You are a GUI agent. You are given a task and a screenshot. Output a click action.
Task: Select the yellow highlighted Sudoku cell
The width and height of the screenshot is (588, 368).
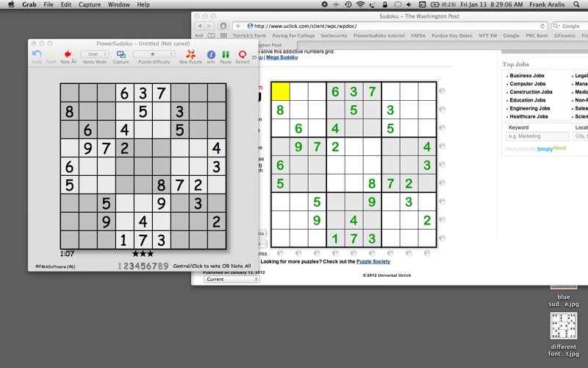tap(280, 91)
